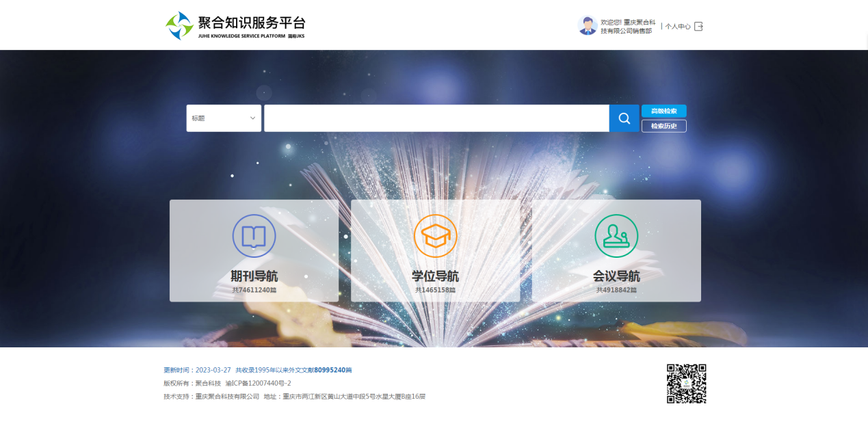The width and height of the screenshot is (868, 426).
Task: Go to 个人中心 personal center
Action: coord(677,27)
